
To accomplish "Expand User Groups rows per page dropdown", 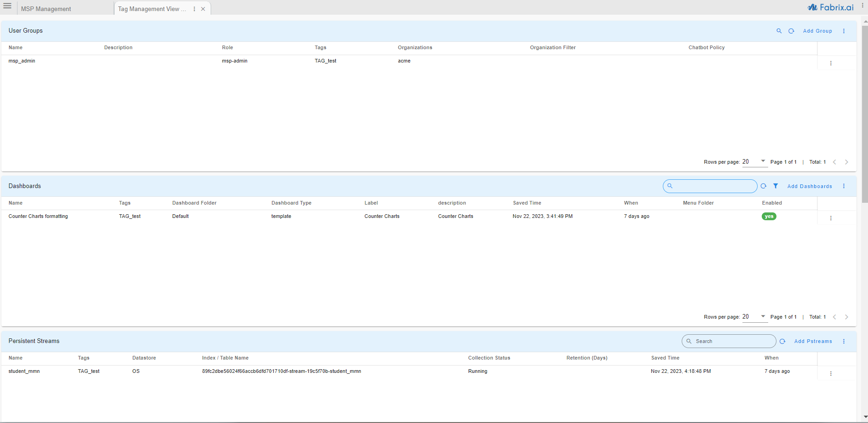I will click(763, 161).
